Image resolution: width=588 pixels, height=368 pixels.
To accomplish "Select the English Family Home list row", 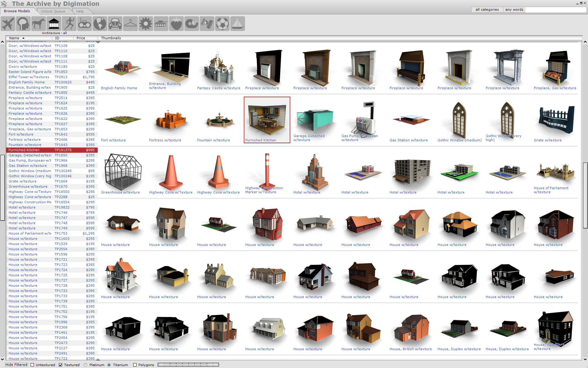I will pyautogui.click(x=52, y=82).
